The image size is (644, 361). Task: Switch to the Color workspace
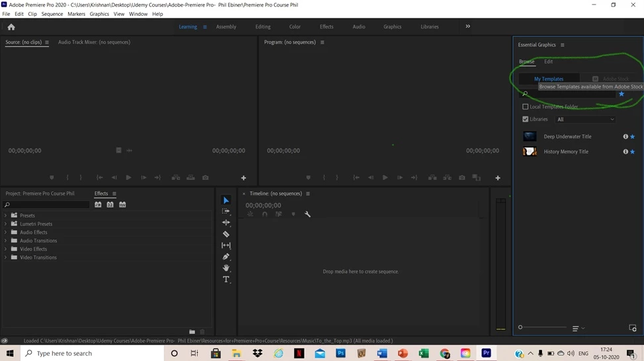295,26
